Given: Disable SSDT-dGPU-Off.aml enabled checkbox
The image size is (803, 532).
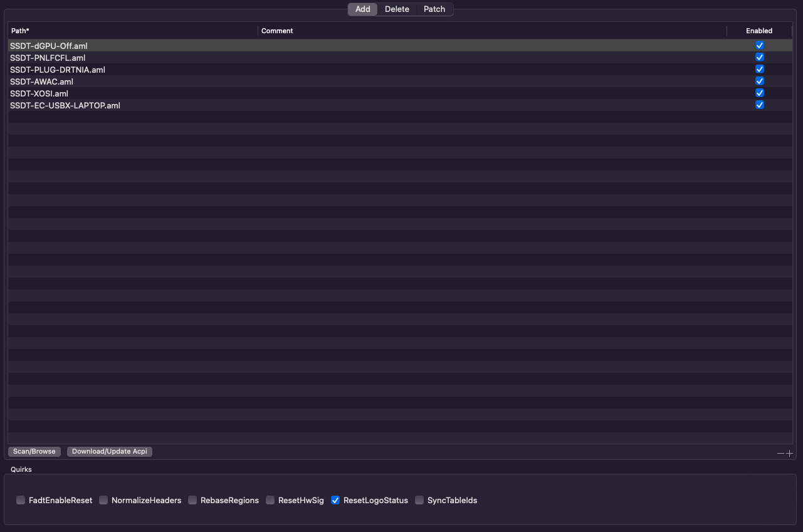Looking at the screenshot, I should tap(760, 46).
